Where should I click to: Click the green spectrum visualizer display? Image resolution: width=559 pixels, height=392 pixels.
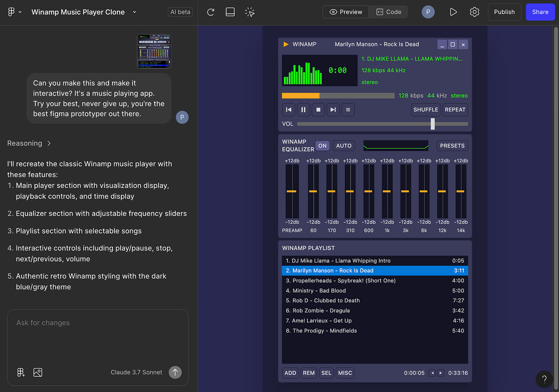point(303,73)
